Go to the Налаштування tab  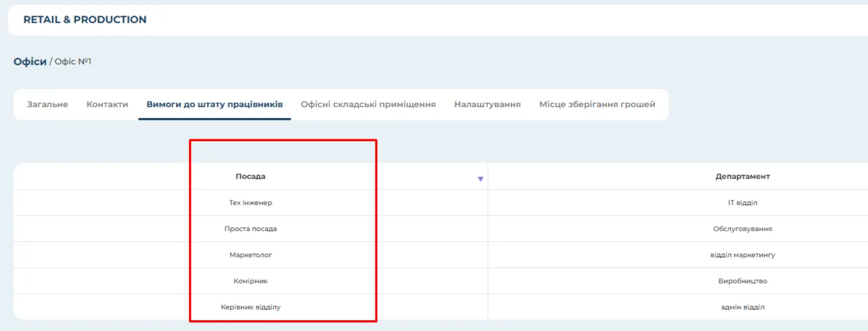[488, 104]
